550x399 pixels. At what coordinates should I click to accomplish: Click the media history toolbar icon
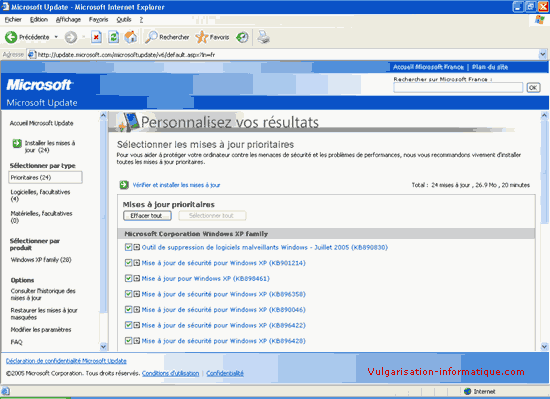tap(242, 37)
